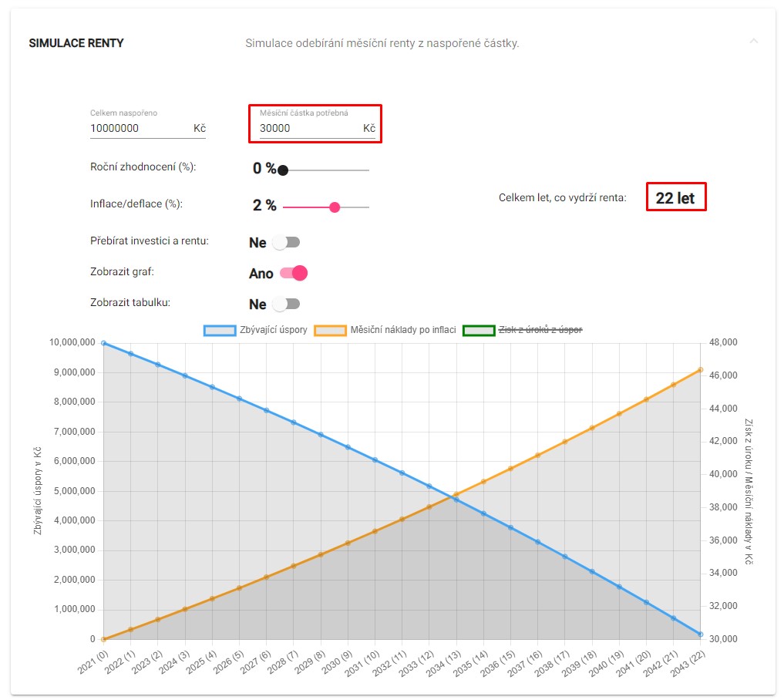The image size is (784, 700).
Task: Click blue savings data point at 2021 (0)
Action: tap(103, 343)
